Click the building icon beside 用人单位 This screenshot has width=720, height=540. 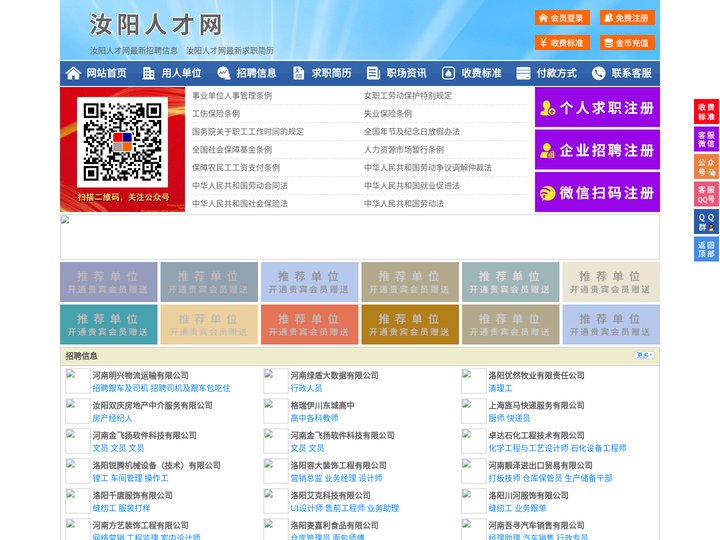point(149,73)
